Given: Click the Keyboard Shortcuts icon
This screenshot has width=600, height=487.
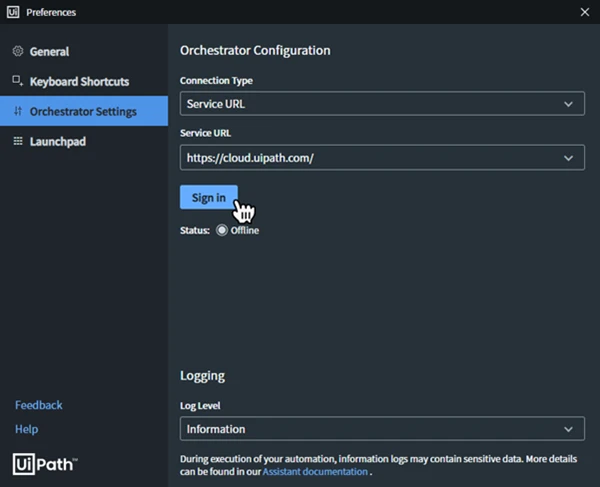Looking at the screenshot, I should click(18, 81).
